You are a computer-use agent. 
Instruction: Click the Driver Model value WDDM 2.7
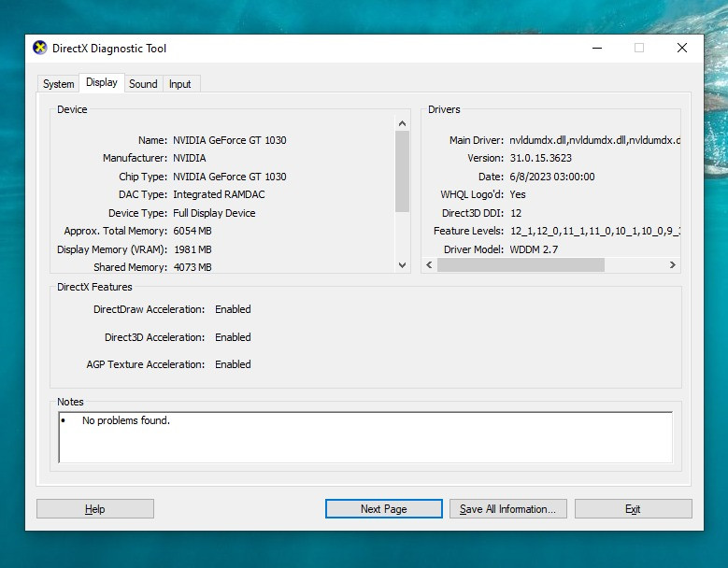click(534, 249)
